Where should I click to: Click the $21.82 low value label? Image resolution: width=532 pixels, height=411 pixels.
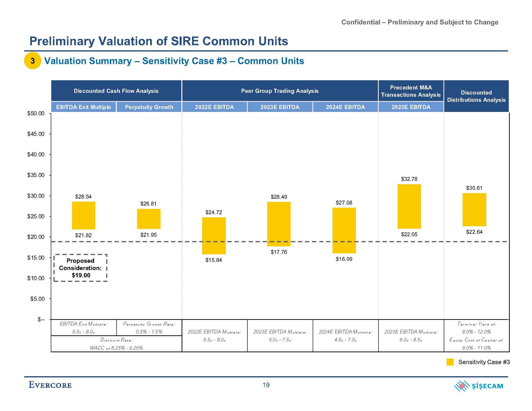[x=83, y=235]
